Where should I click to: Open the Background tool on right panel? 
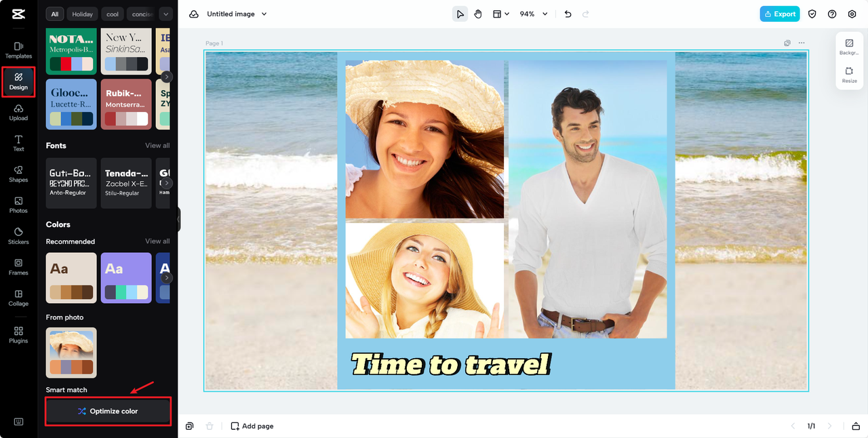click(x=849, y=47)
